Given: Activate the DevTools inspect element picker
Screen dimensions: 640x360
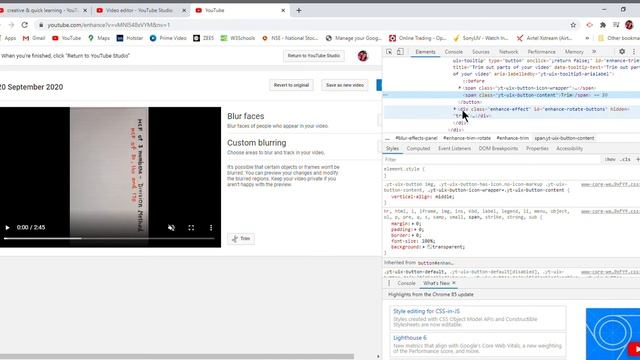Looking at the screenshot, I should [x=389, y=52].
